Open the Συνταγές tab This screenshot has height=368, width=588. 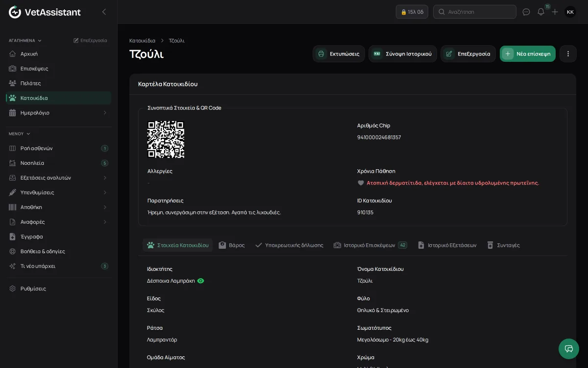(x=503, y=245)
